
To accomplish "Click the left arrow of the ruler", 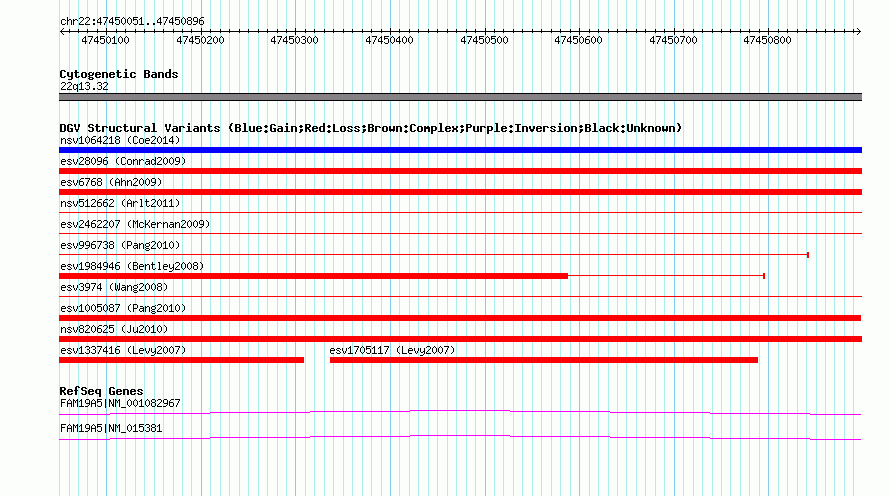I will click(x=62, y=32).
